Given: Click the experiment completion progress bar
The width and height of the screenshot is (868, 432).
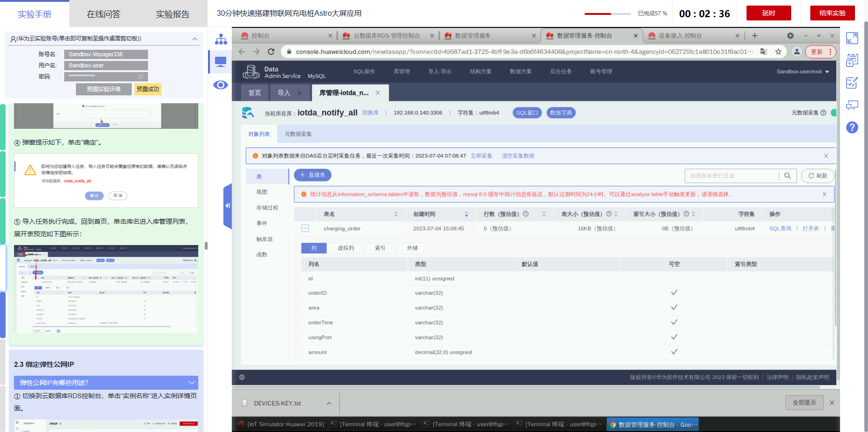Looking at the screenshot, I should pos(607,14).
